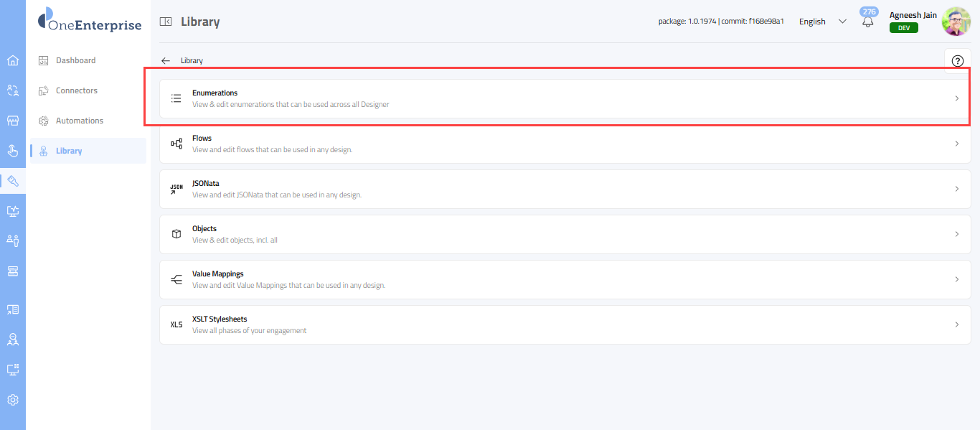
Task: Select the settings gear icon
Action: coord(12,400)
